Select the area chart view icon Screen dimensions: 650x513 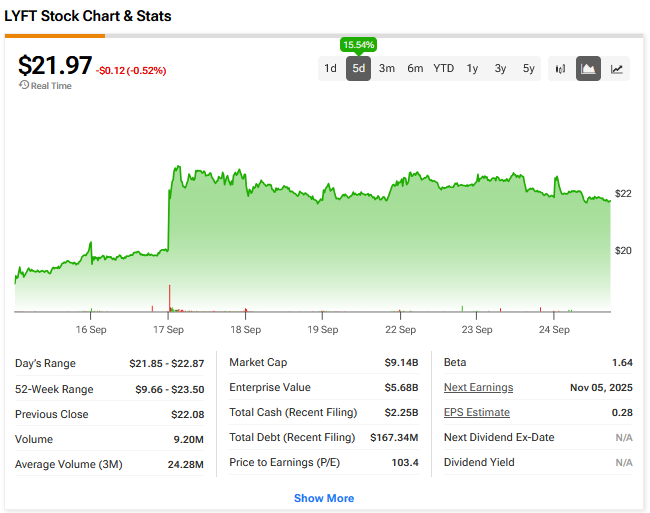(588, 69)
